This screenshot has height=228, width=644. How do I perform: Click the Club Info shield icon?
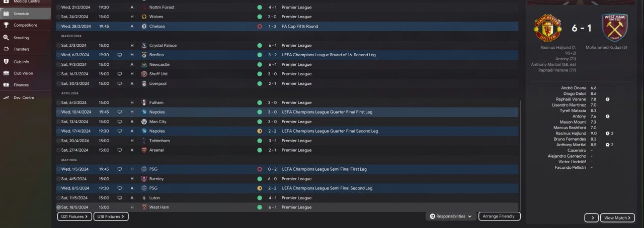6,62
